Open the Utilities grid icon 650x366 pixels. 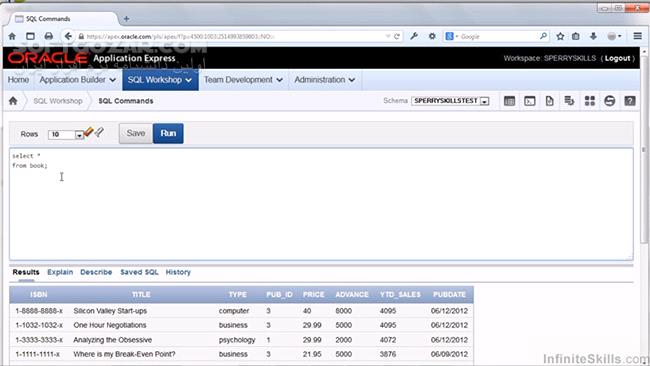[x=589, y=101]
